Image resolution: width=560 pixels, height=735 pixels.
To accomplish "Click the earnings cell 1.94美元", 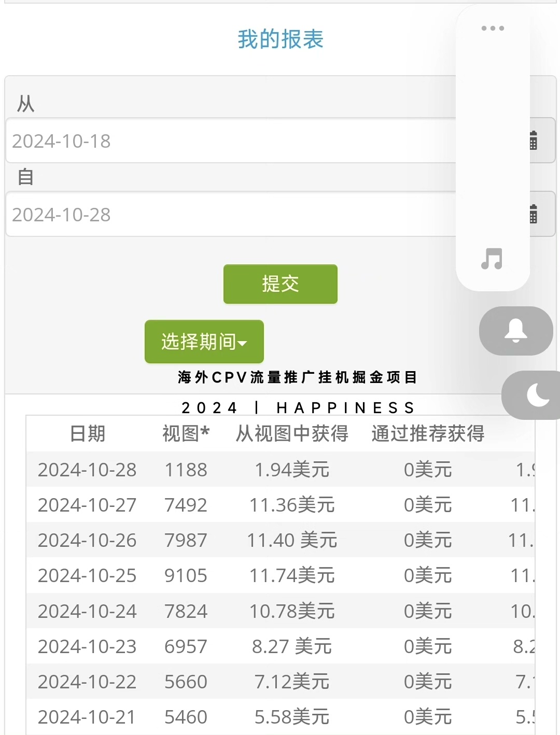I will click(x=292, y=470).
